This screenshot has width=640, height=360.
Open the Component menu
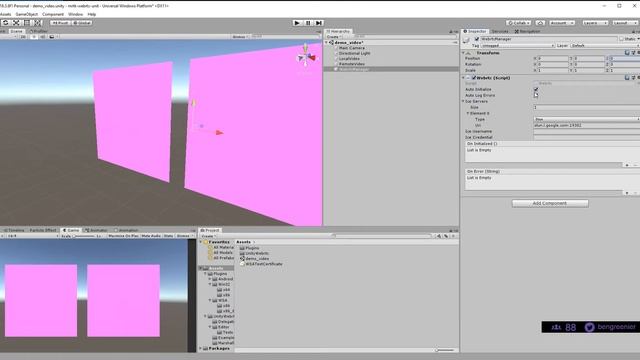click(53, 14)
